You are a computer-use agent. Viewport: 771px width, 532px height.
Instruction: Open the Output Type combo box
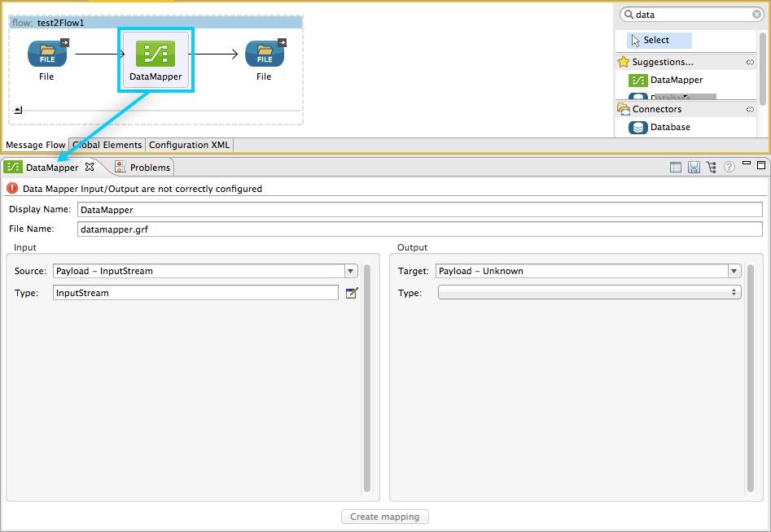point(732,292)
